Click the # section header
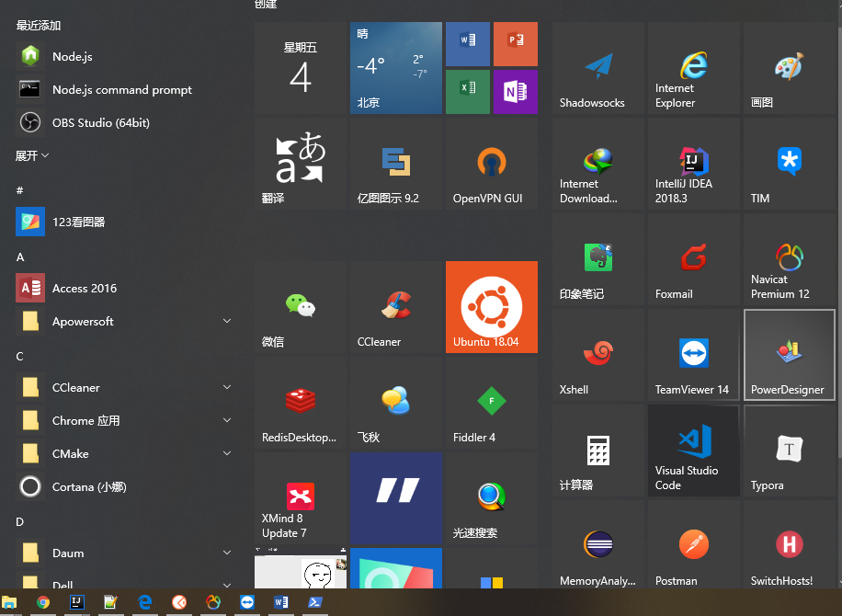 click(x=20, y=190)
